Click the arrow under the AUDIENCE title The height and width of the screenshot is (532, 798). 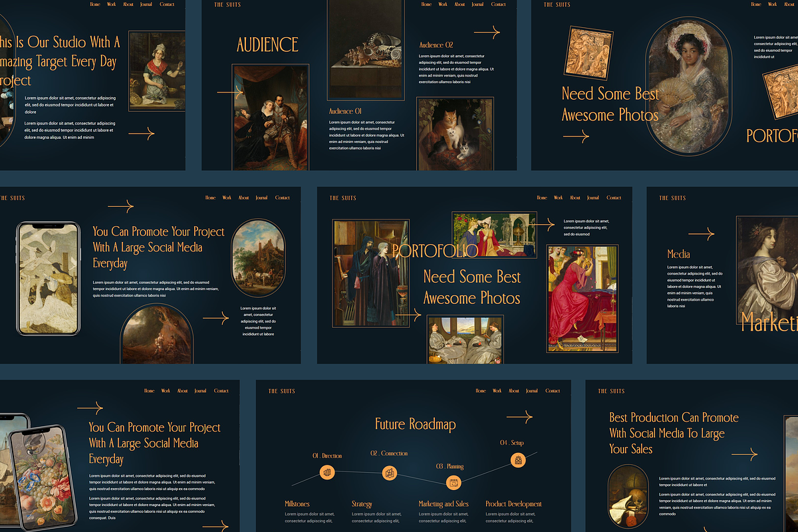pyautogui.click(x=230, y=92)
